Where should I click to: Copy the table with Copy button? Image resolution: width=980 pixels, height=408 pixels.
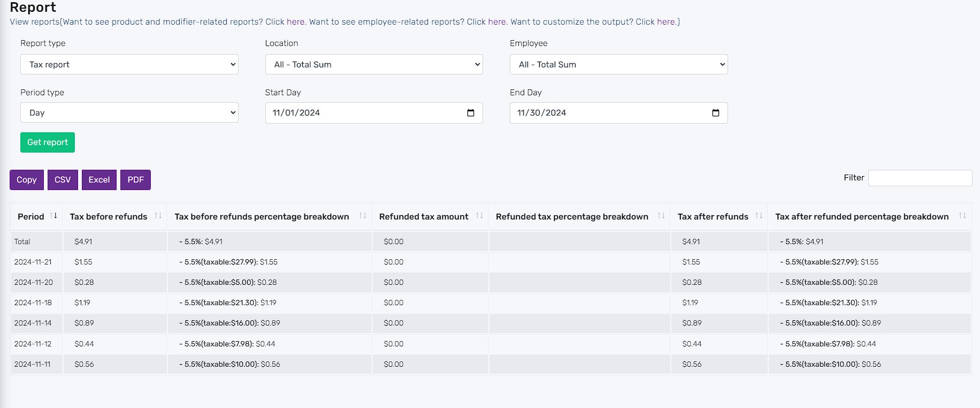tap(27, 180)
